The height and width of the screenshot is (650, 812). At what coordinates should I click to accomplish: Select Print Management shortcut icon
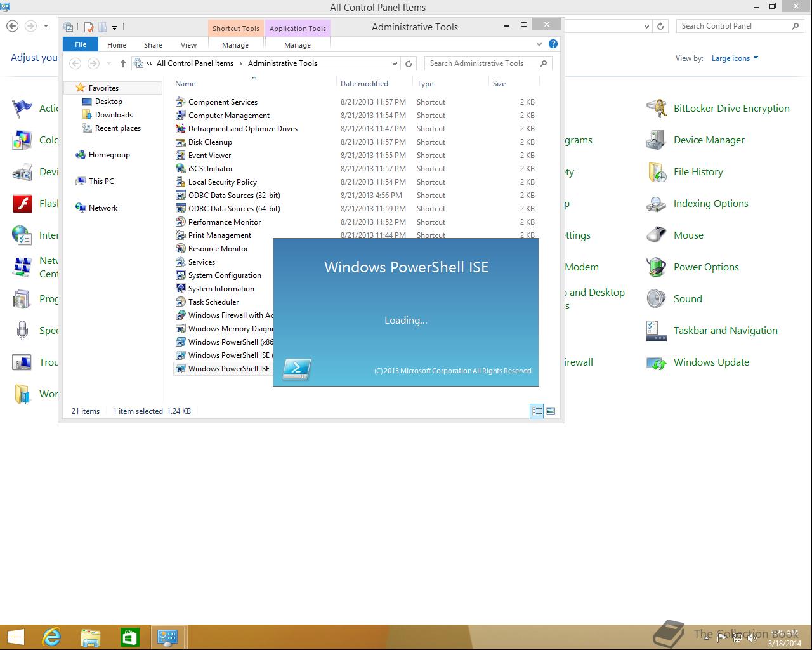(x=181, y=235)
